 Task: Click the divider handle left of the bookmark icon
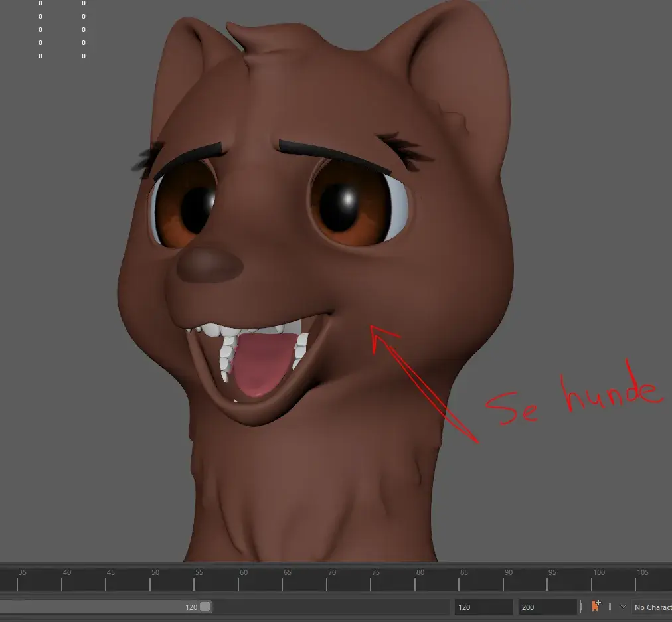tap(581, 607)
